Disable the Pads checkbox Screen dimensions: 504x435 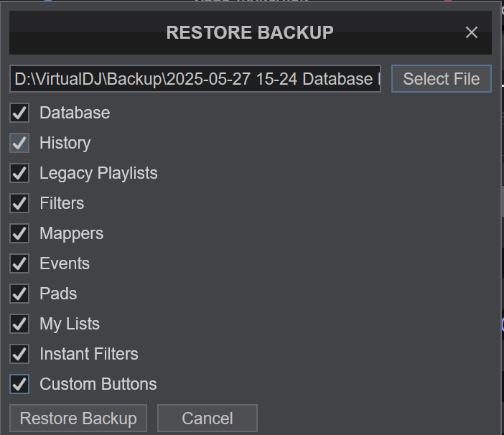click(19, 294)
